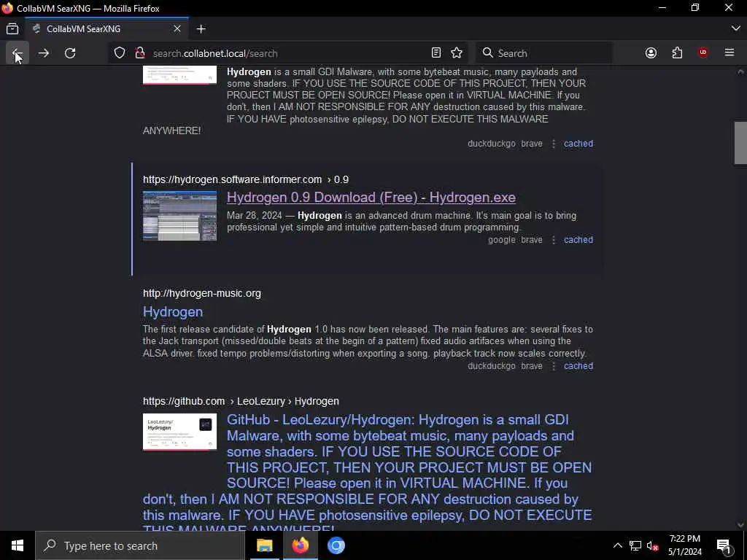Screen dimensions: 747x560
Task: View cached copy of informer.com result
Action: tap(578, 239)
